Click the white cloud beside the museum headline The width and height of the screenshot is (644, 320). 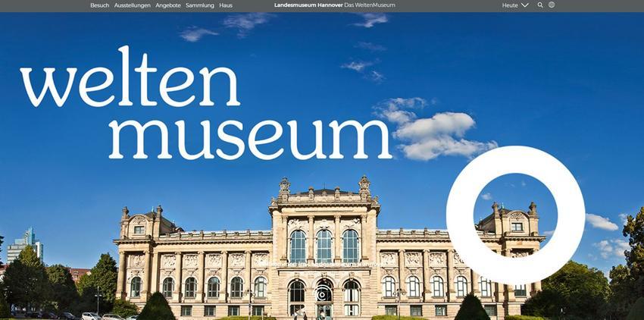[436, 128]
